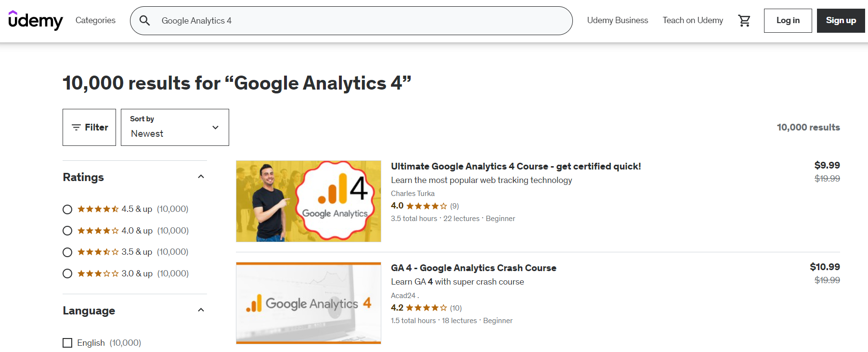Screen dimensions: 868x352
Task: Collapse the Ratings section
Action: 201,177
